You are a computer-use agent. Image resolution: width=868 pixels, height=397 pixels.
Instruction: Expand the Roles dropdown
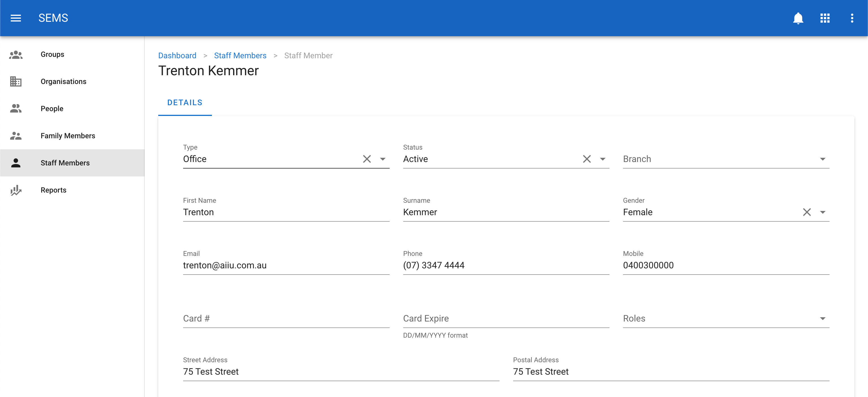[x=822, y=318]
